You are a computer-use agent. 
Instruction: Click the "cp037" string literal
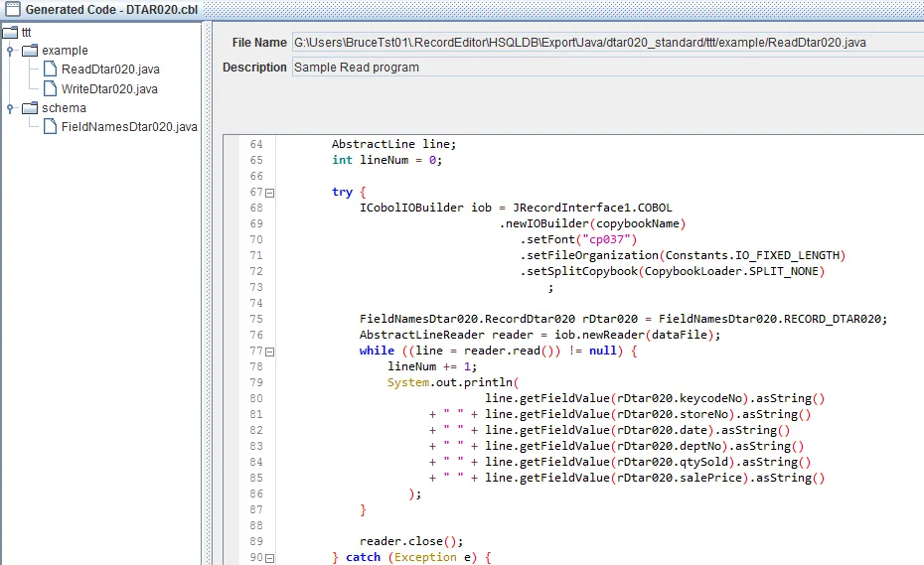tap(606, 239)
